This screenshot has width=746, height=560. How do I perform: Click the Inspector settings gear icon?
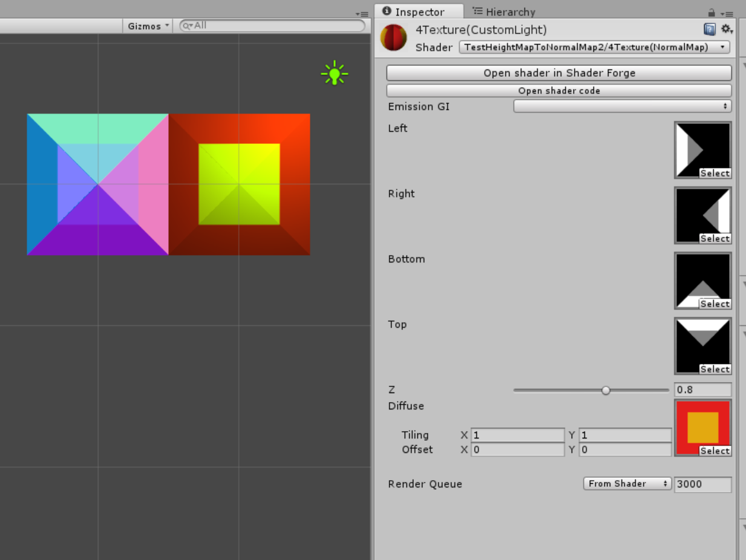click(724, 28)
